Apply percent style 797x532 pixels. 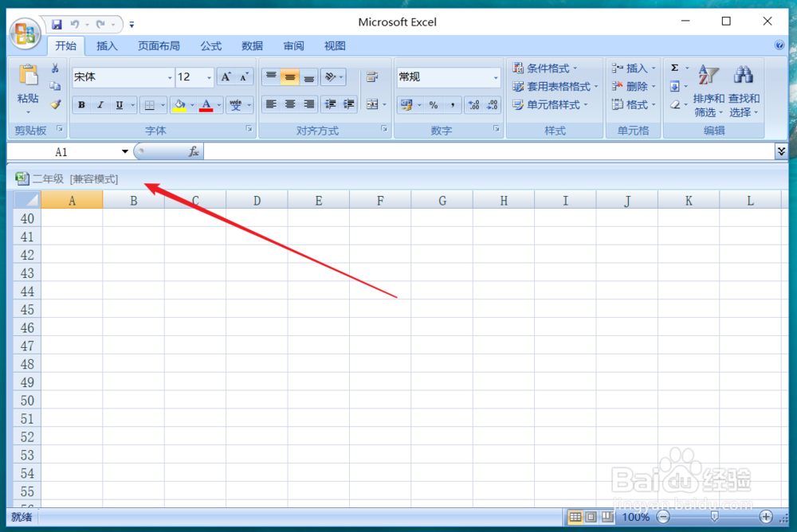(x=434, y=104)
